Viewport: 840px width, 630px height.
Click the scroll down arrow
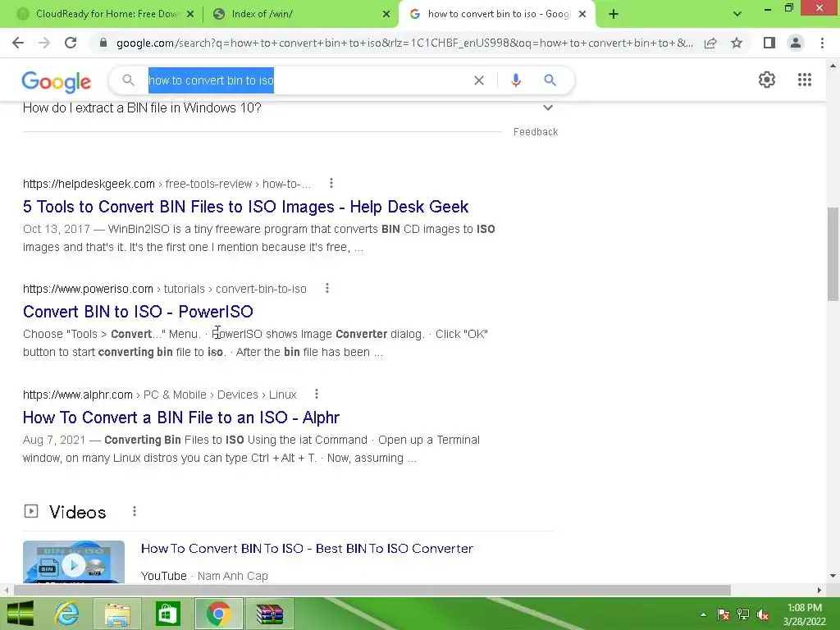coord(833,576)
